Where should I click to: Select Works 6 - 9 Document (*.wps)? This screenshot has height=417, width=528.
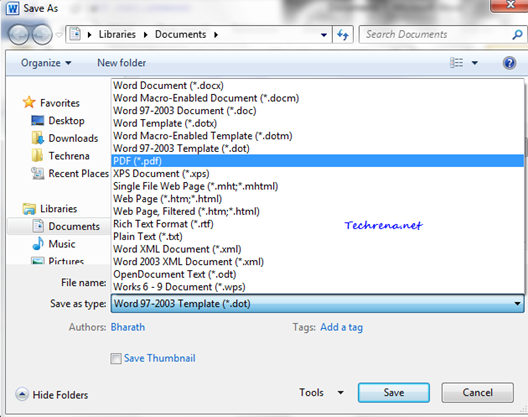317,287
